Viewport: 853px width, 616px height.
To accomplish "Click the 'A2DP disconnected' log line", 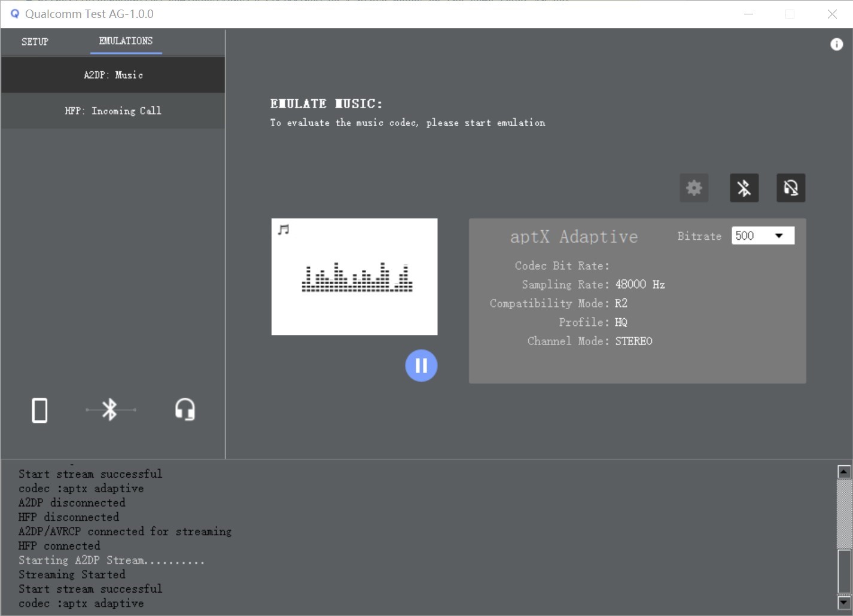I will [72, 503].
